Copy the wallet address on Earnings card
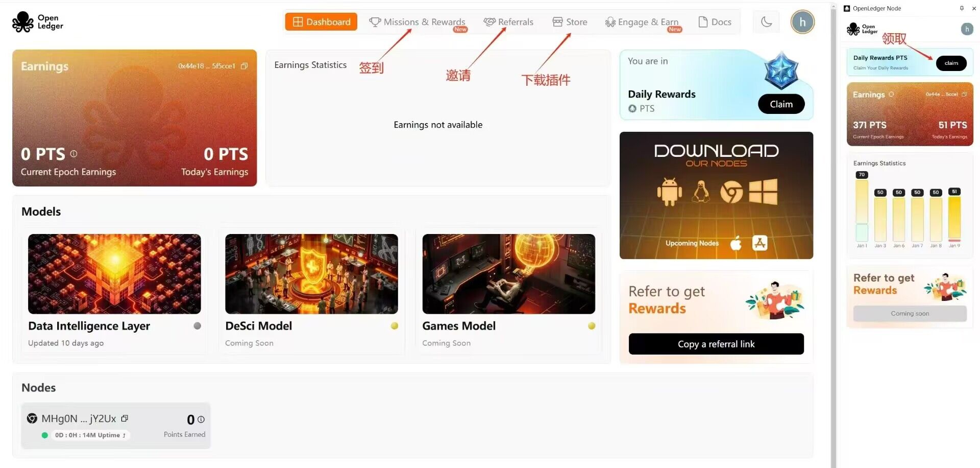Screen dimensions: 980x468 [244, 66]
